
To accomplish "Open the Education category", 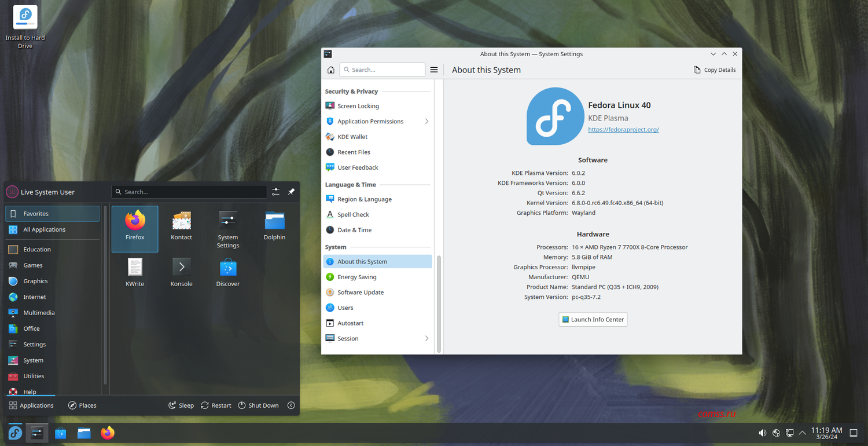I will [53, 250].
